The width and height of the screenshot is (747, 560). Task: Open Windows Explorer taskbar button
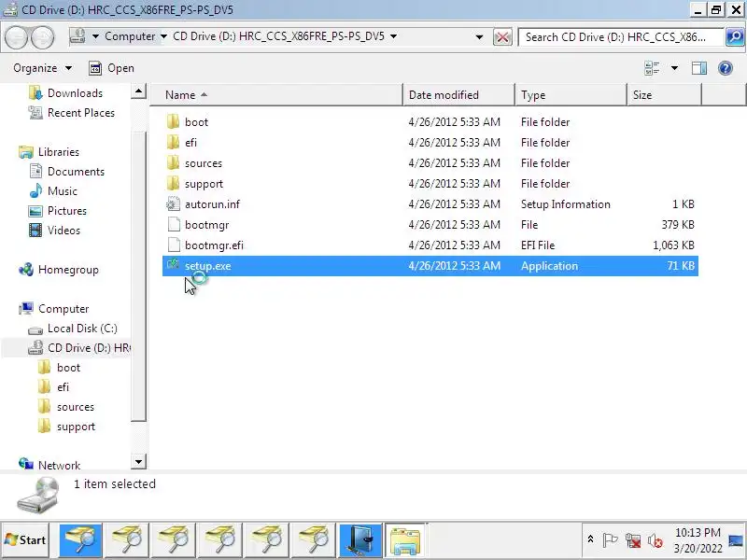(x=405, y=540)
